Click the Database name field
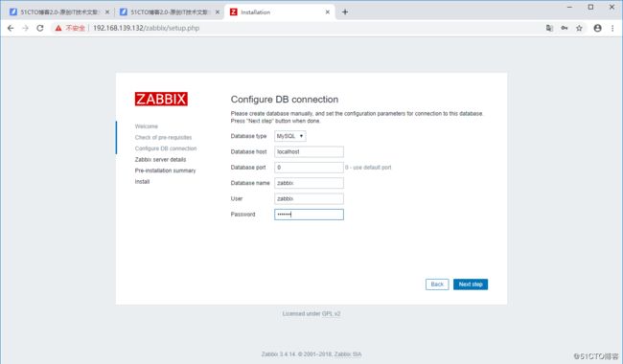623x364 pixels. point(310,183)
